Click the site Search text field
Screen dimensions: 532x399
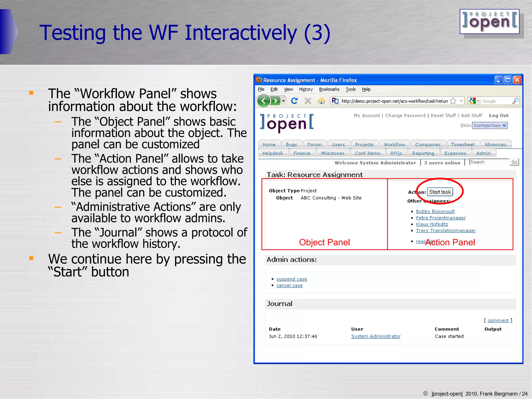(x=488, y=162)
